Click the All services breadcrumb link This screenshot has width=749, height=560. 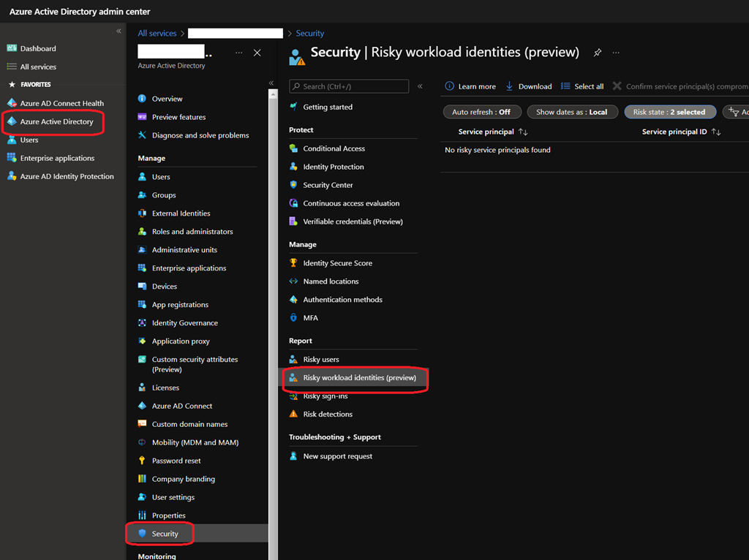coord(157,34)
